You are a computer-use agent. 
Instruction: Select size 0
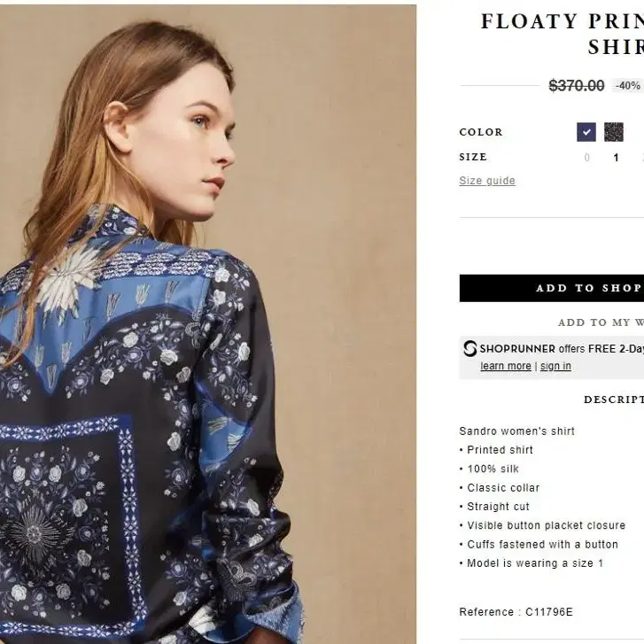click(587, 158)
